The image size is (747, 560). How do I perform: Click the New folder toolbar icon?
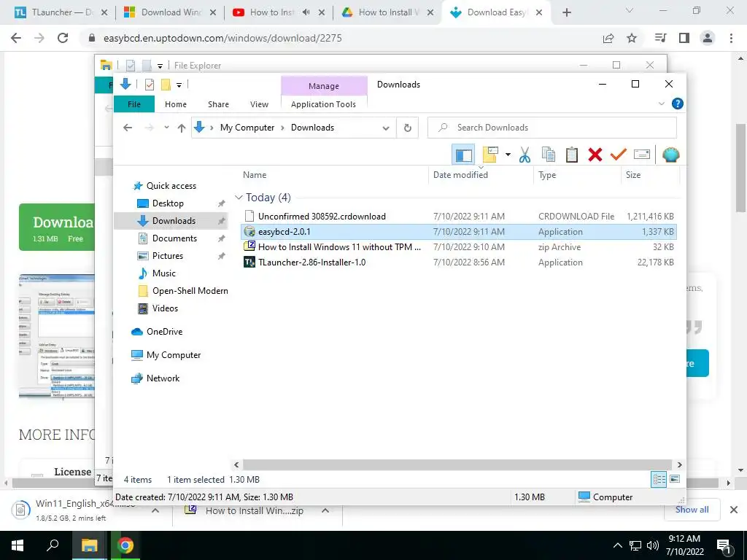tap(490, 155)
